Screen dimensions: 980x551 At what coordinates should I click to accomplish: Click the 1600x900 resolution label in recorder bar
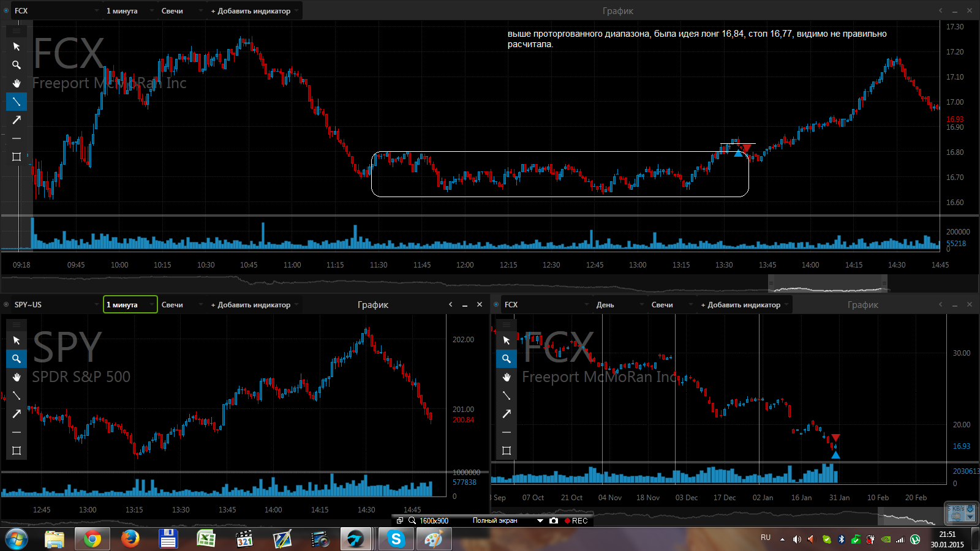click(434, 521)
